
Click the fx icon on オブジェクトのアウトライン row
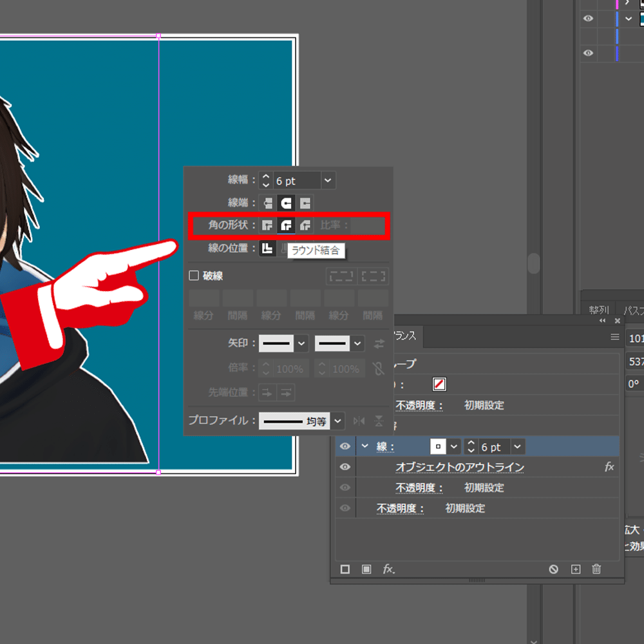[x=609, y=467]
